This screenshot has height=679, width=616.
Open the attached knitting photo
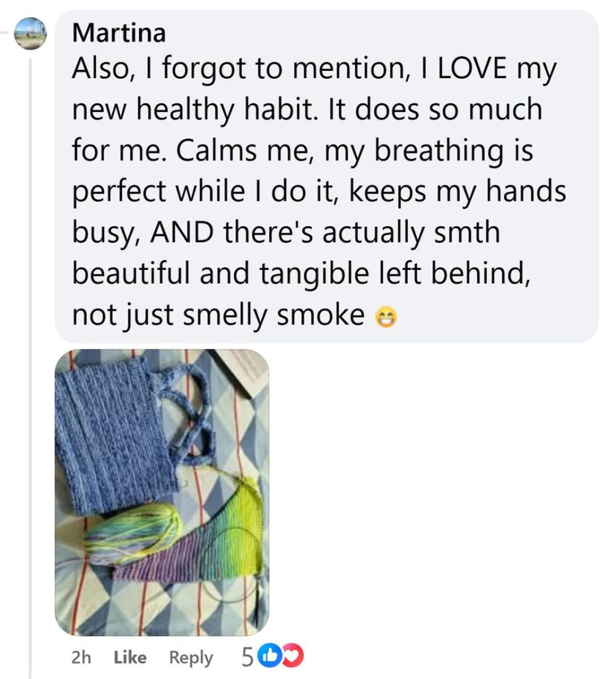click(162, 493)
